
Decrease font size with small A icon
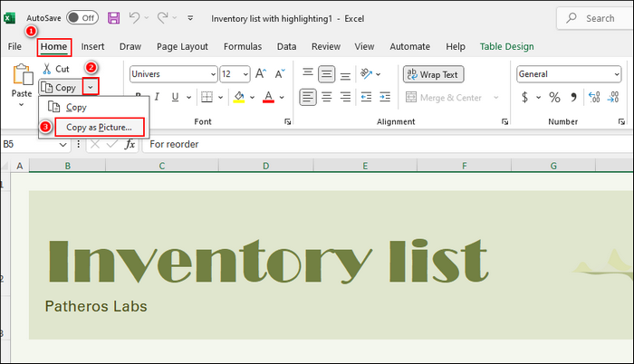click(280, 73)
